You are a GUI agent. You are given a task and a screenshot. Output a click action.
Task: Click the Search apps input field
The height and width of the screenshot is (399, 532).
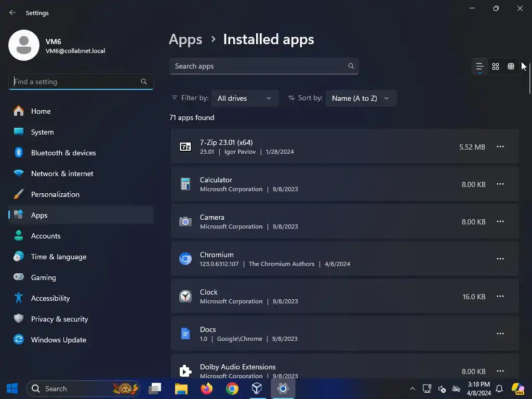click(x=264, y=66)
